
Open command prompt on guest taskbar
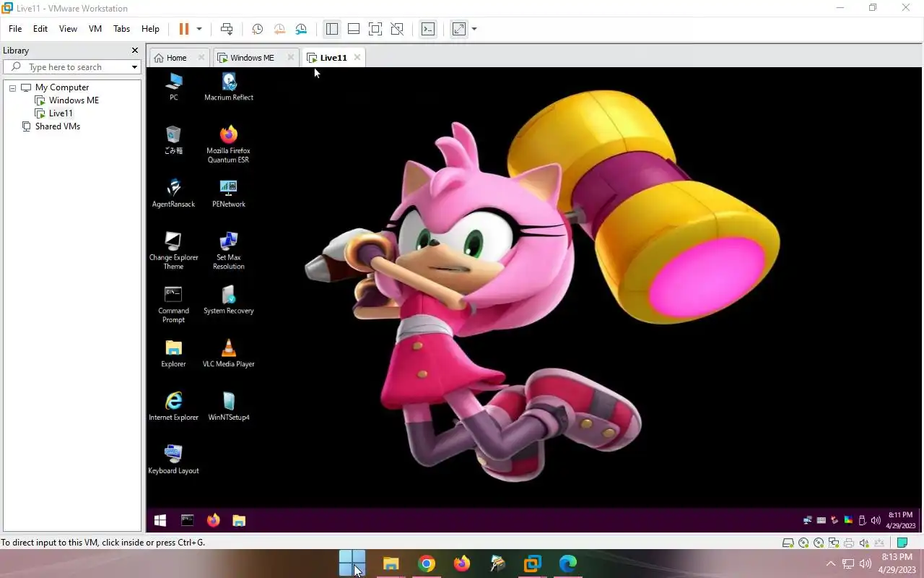pyautogui.click(x=187, y=520)
